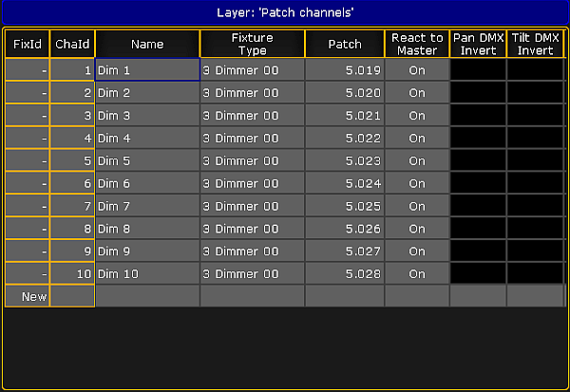570x392 pixels.
Task: Click the React to Master column header
Action: pyautogui.click(x=417, y=44)
